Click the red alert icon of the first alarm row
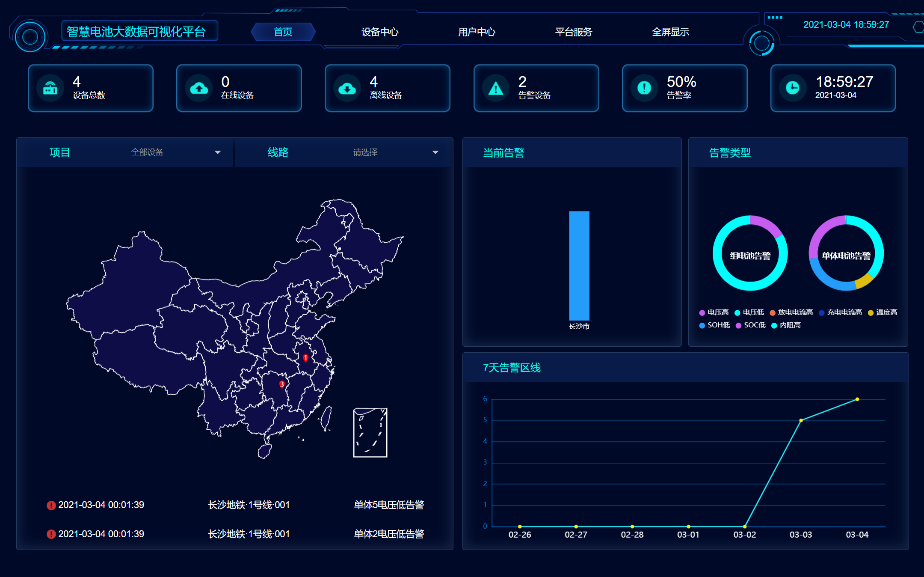The height and width of the screenshot is (577, 924). 51,506
